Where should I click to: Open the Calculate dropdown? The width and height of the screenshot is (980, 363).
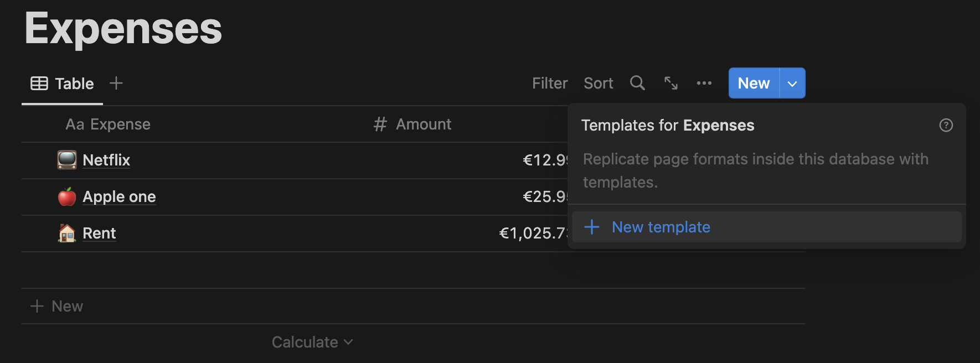pos(312,341)
